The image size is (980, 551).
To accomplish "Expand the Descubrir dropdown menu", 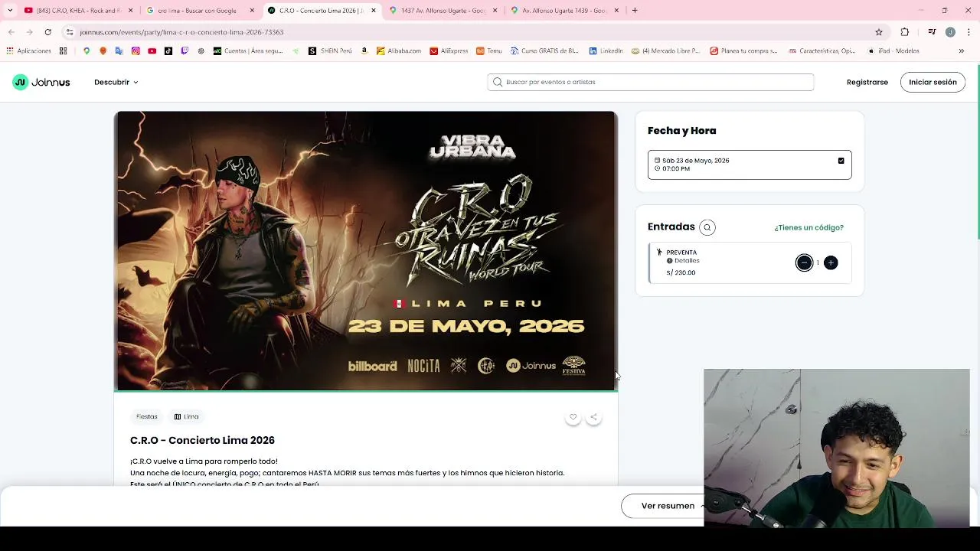I will (x=116, y=82).
